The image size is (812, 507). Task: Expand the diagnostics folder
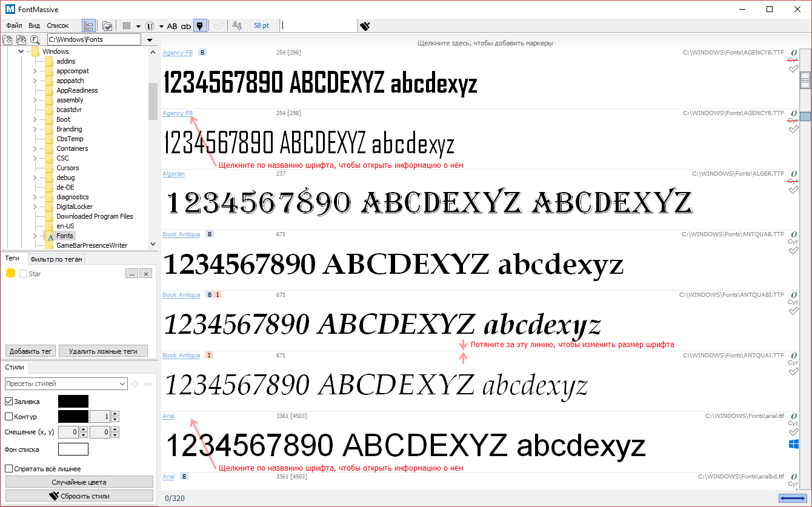[x=35, y=197]
